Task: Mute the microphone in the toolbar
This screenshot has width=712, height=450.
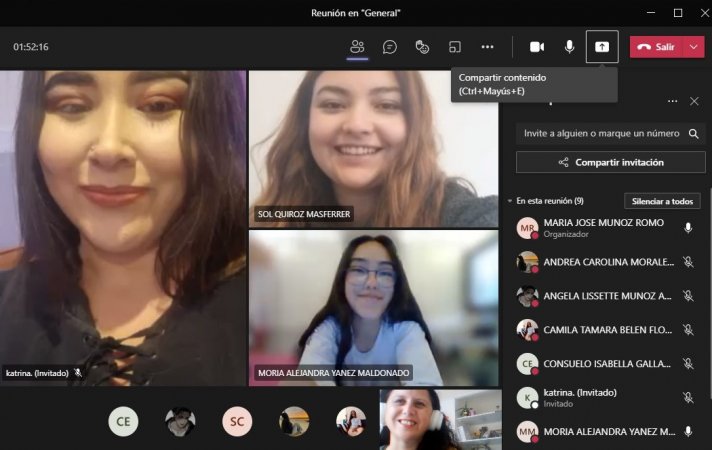Action: tap(569, 47)
